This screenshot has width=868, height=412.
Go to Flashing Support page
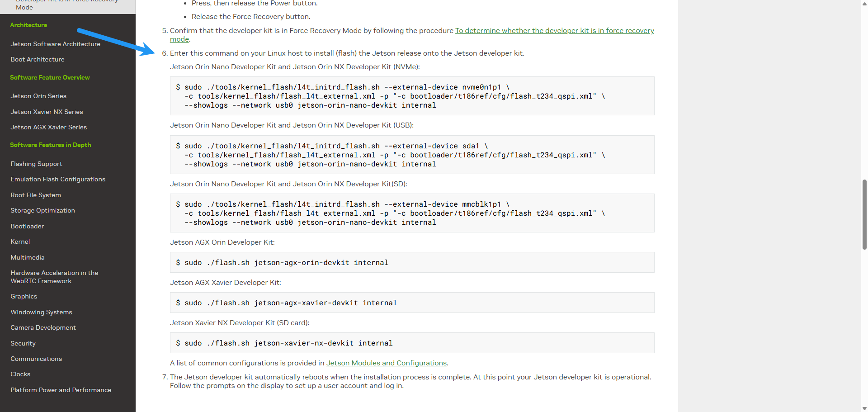36,164
